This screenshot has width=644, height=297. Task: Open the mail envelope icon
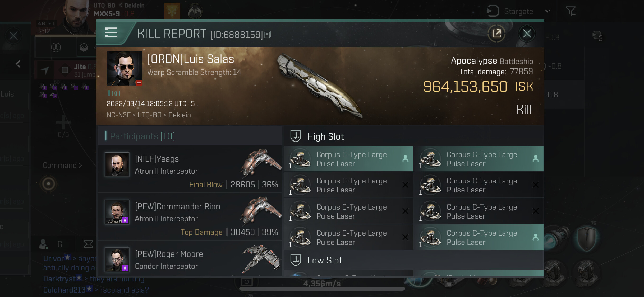88,244
